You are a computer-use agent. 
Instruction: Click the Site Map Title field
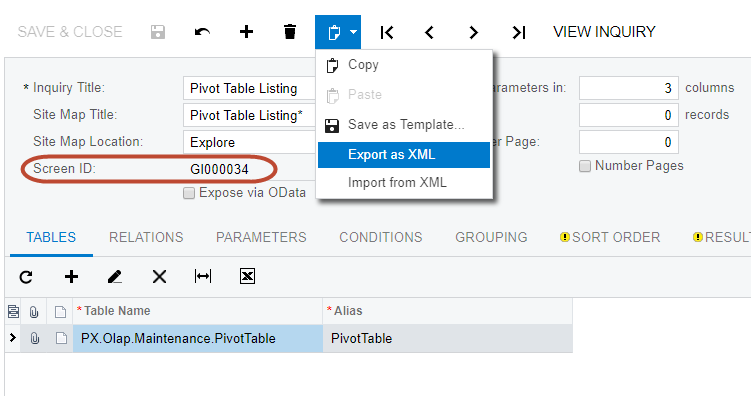click(249, 115)
